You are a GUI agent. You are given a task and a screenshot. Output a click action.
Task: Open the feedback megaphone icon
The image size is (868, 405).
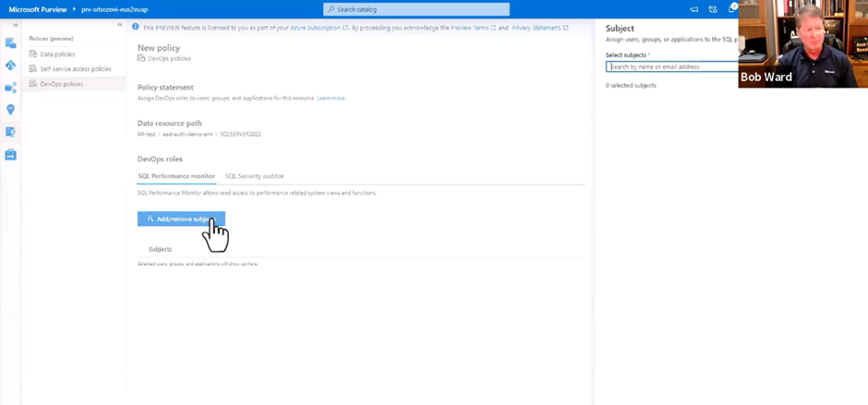(x=693, y=9)
